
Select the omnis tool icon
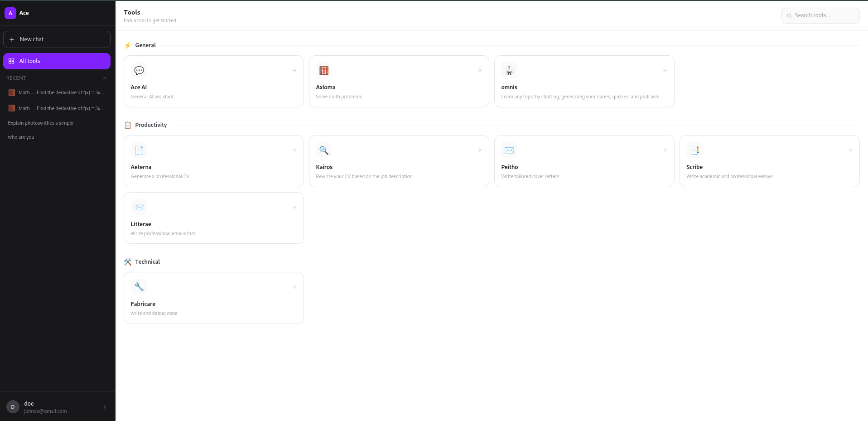[509, 71]
